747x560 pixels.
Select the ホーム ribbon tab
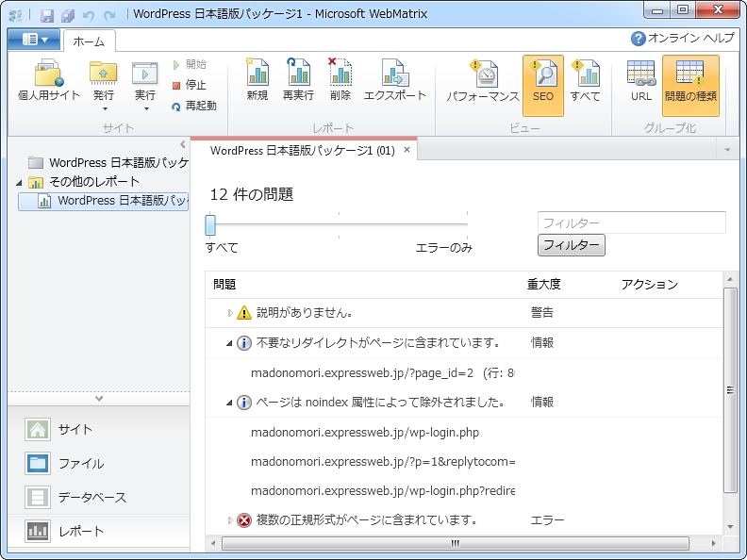[x=89, y=41]
